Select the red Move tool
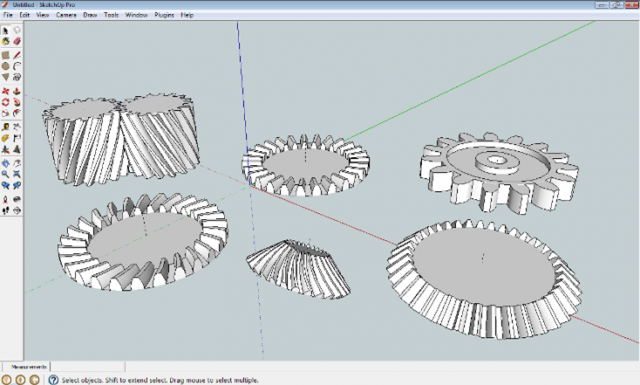 [5, 91]
